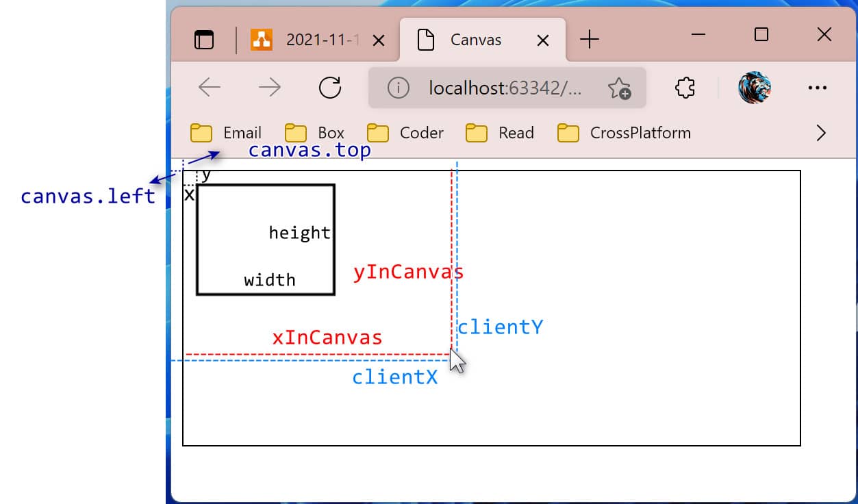This screenshot has width=858, height=504.
Task: Open the profile avatar menu
Action: 755,88
